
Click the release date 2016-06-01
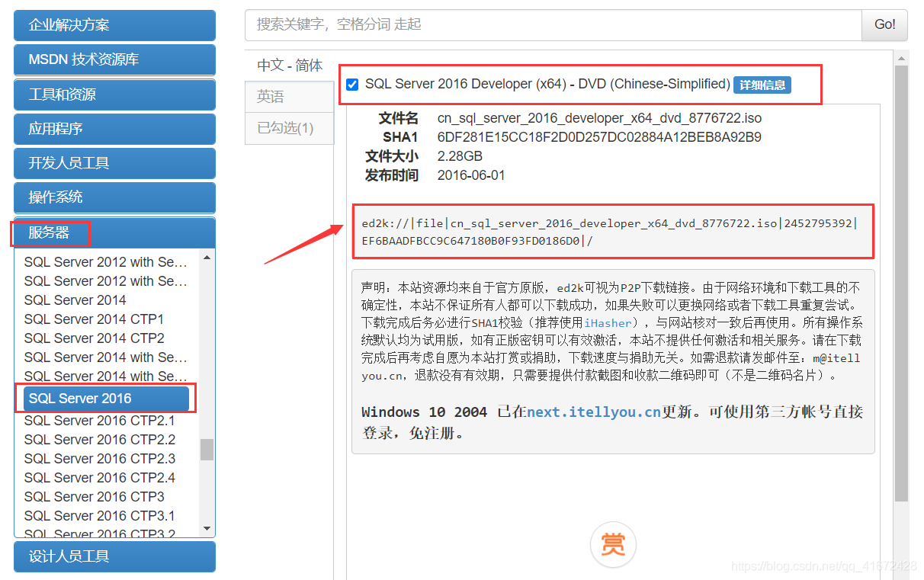(471, 175)
